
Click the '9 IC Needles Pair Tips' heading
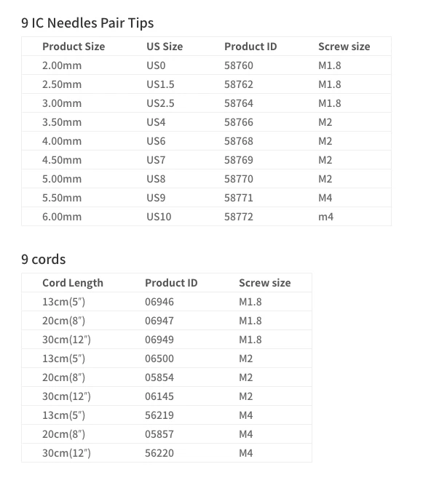(87, 23)
